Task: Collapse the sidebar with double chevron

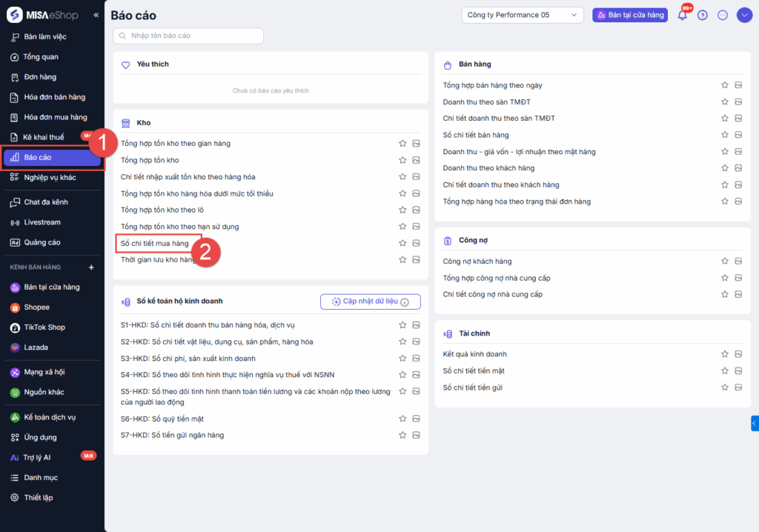Action: click(96, 15)
